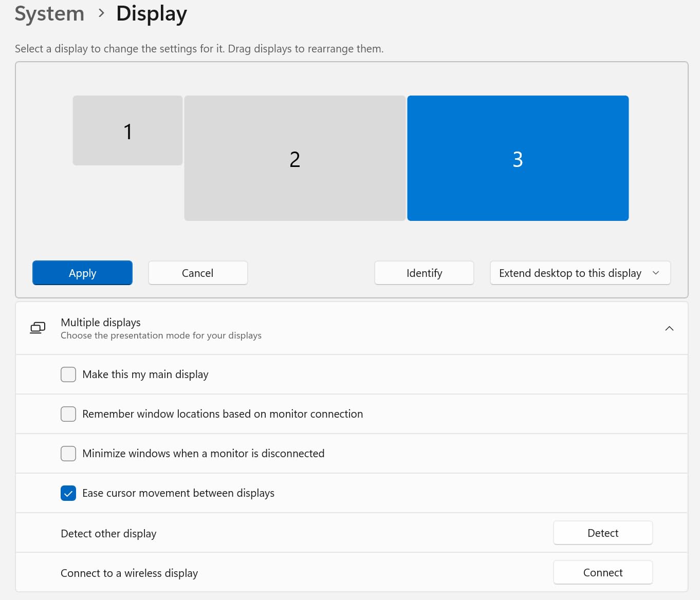Click the Display page title
Image resolution: width=700 pixels, height=600 pixels.
[152, 13]
